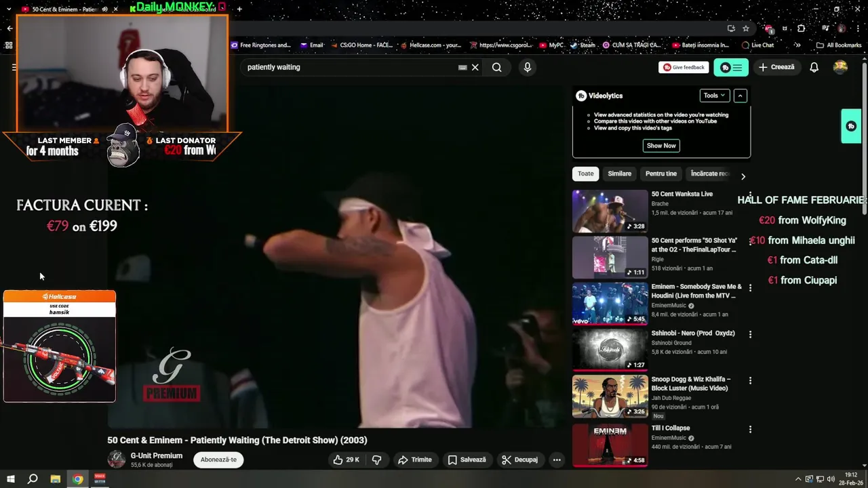Select the Încărcate recent filter chip
868x488 pixels.
coord(709,174)
